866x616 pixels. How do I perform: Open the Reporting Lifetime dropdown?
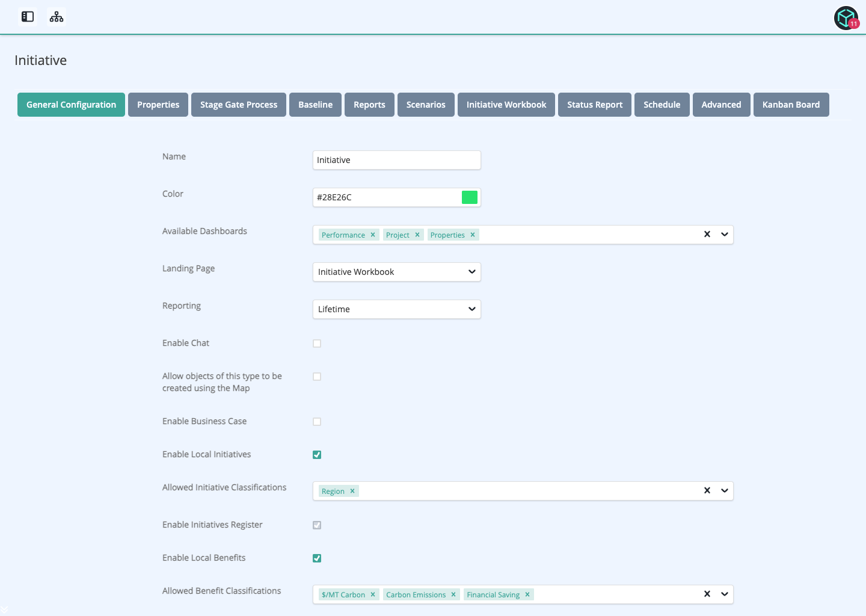[x=397, y=309]
